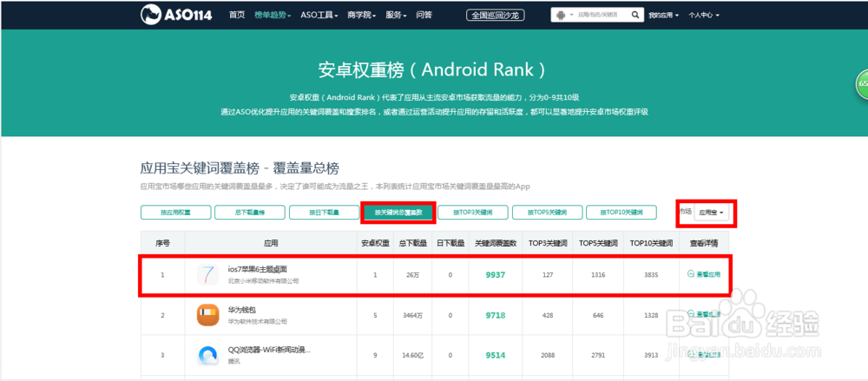Click coverage value 9937

coord(496,274)
